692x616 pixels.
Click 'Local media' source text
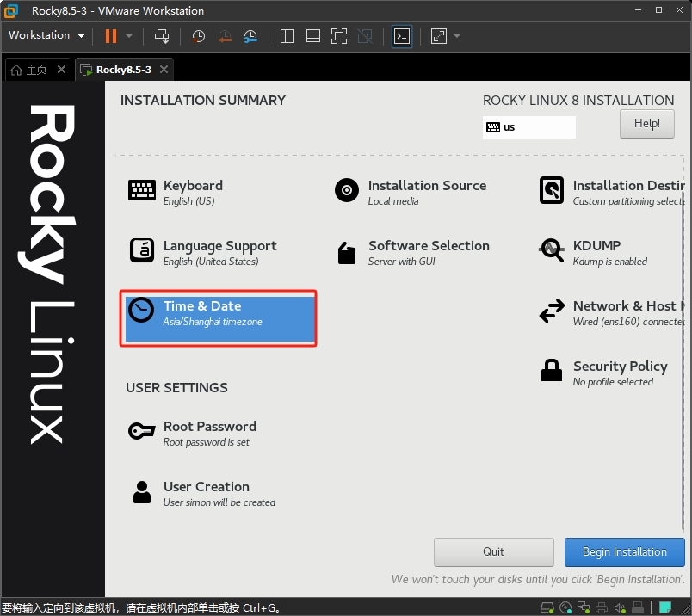(393, 201)
